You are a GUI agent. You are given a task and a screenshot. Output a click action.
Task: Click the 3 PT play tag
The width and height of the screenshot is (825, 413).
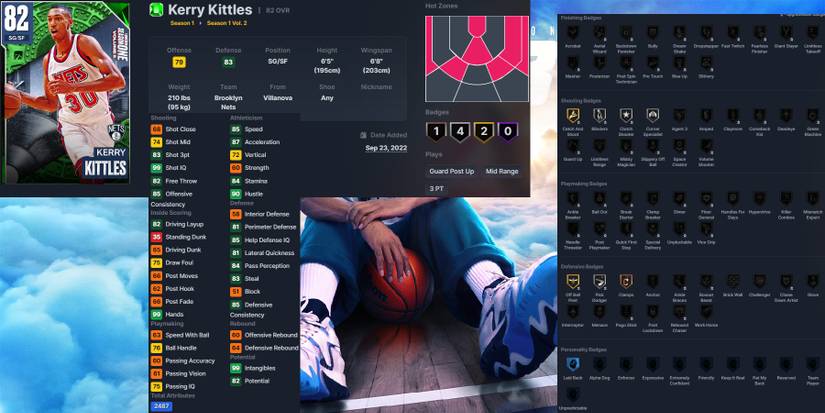[437, 188]
